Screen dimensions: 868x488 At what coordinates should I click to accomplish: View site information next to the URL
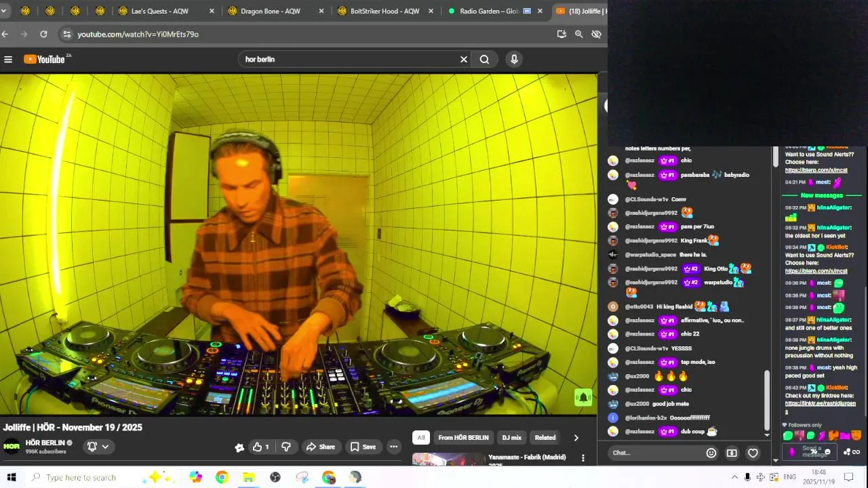point(66,34)
